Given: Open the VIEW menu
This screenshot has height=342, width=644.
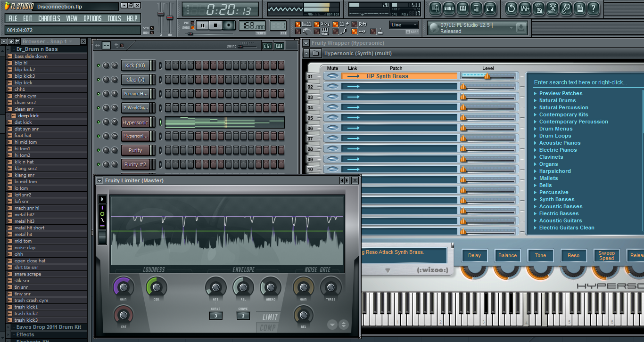Looking at the screenshot, I should tap(72, 18).
